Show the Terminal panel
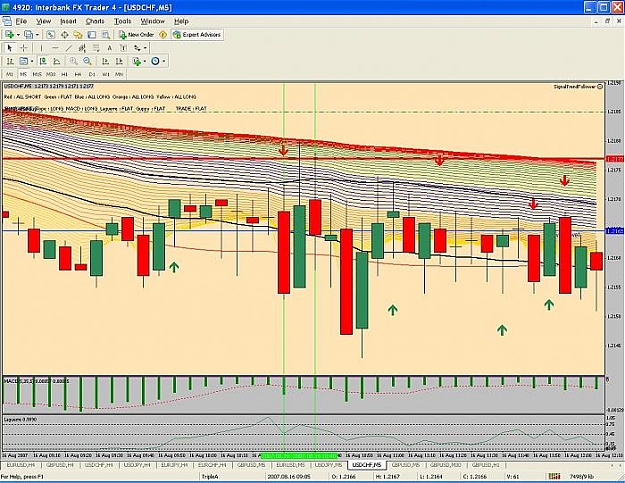 pyautogui.click(x=92, y=35)
